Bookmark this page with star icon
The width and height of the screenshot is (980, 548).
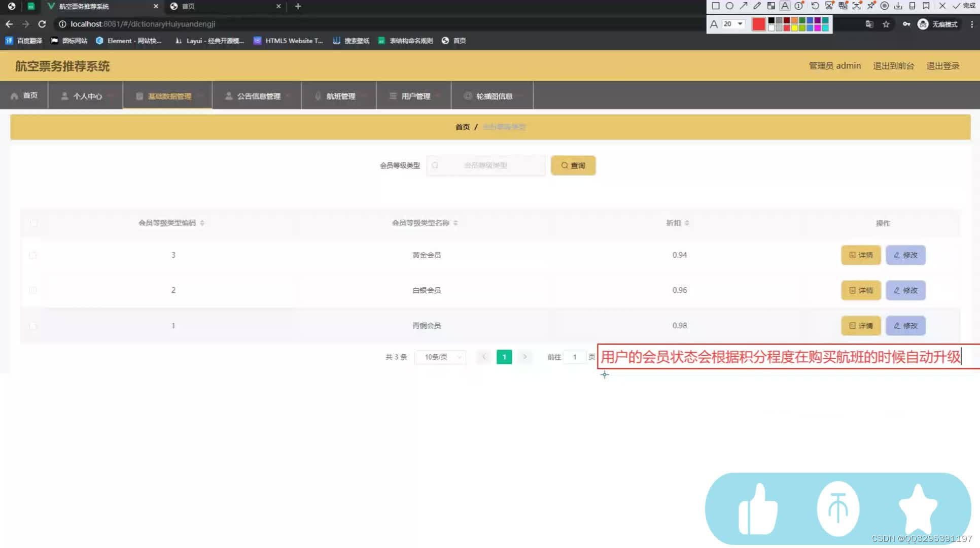886,24
